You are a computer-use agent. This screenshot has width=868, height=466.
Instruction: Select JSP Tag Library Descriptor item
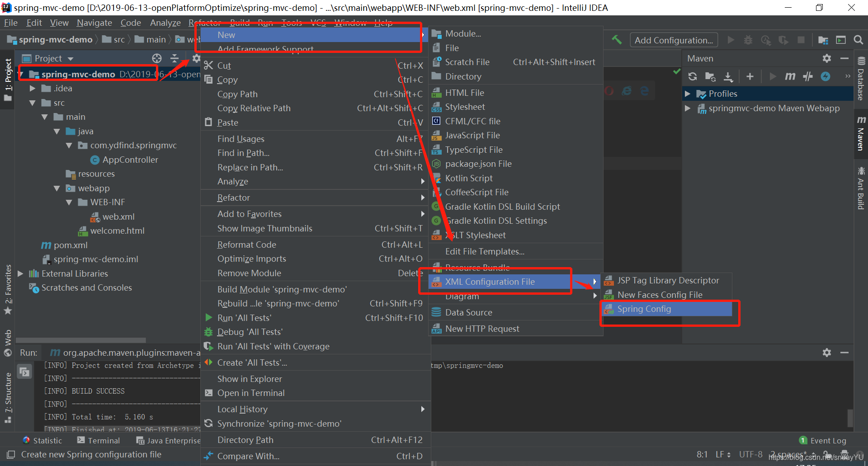click(668, 280)
